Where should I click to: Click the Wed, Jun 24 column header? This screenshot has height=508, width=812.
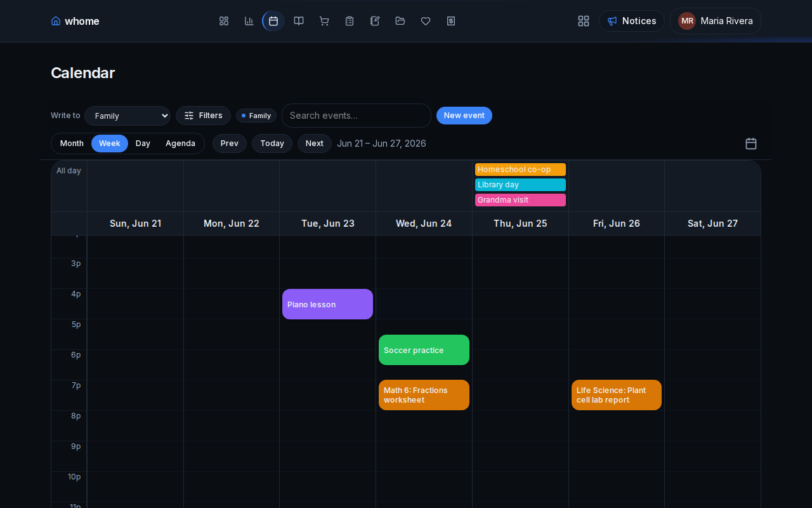point(424,224)
